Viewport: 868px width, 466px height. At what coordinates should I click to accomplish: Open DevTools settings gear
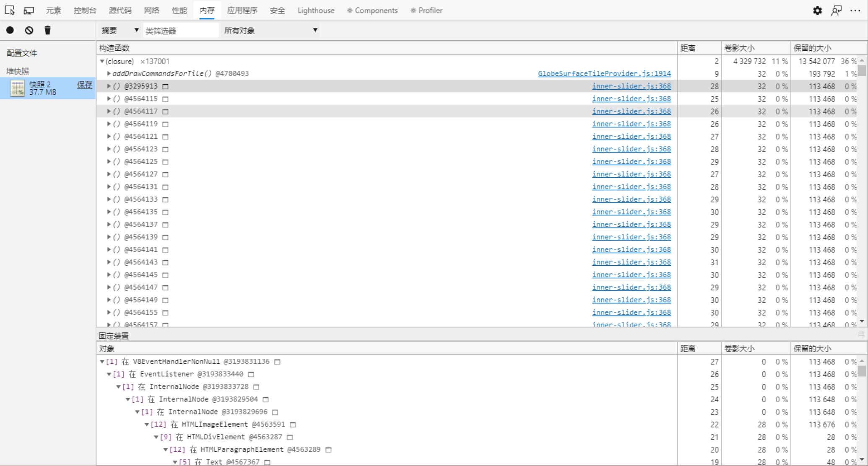click(x=817, y=10)
